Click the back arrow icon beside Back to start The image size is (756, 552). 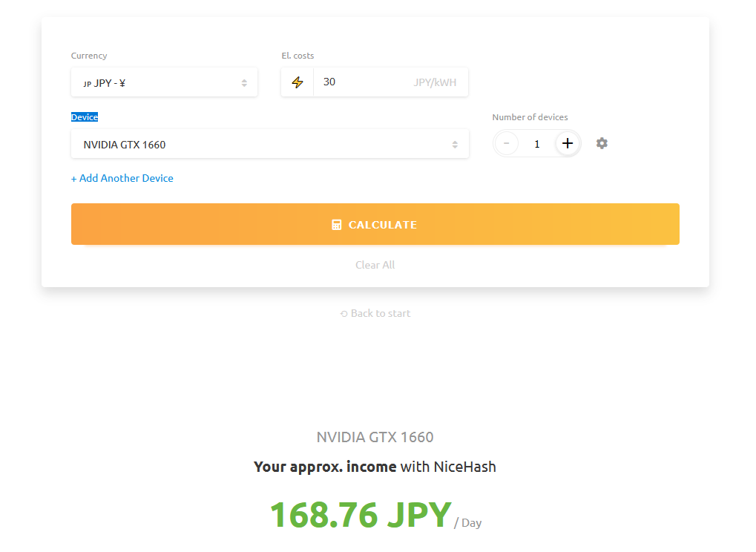[342, 312]
